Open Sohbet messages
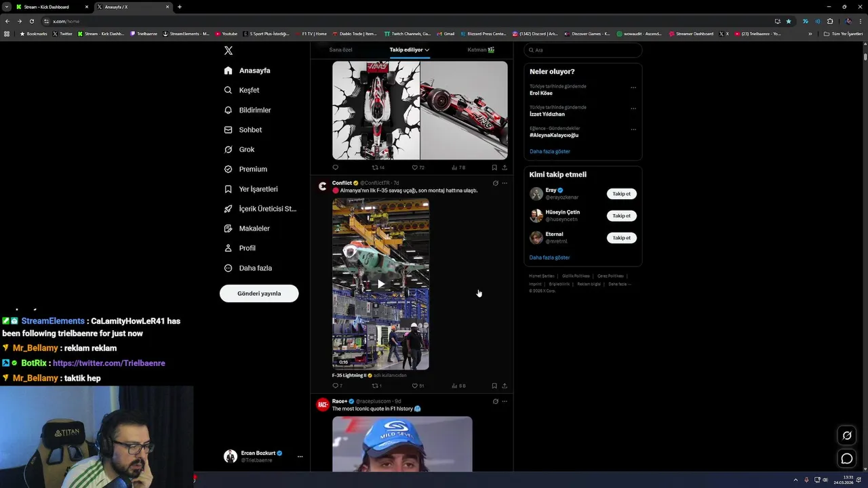868x488 pixels. tap(243, 129)
